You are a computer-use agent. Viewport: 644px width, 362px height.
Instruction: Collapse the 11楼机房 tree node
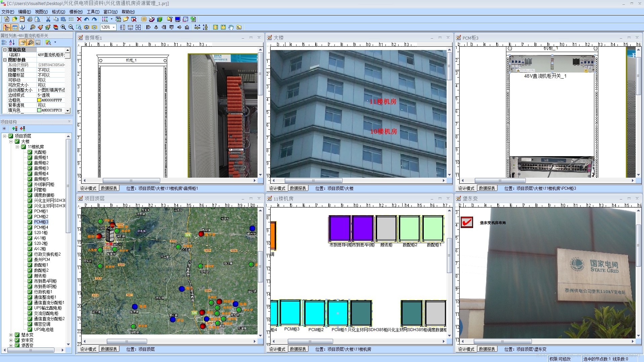(x=17, y=147)
